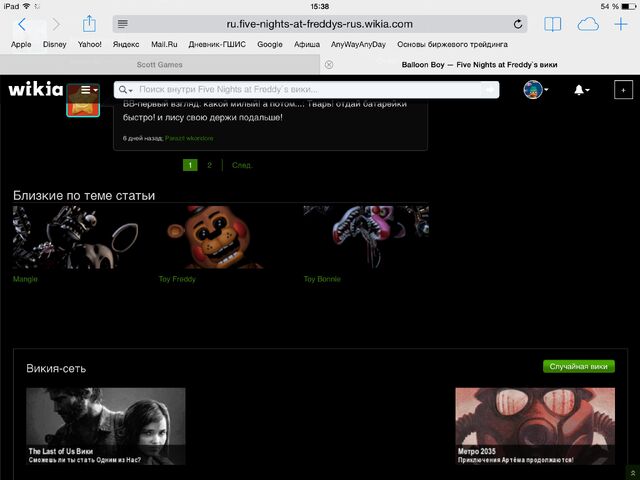
Task: Close the Balloon Boy tab with X
Action: (x=329, y=64)
